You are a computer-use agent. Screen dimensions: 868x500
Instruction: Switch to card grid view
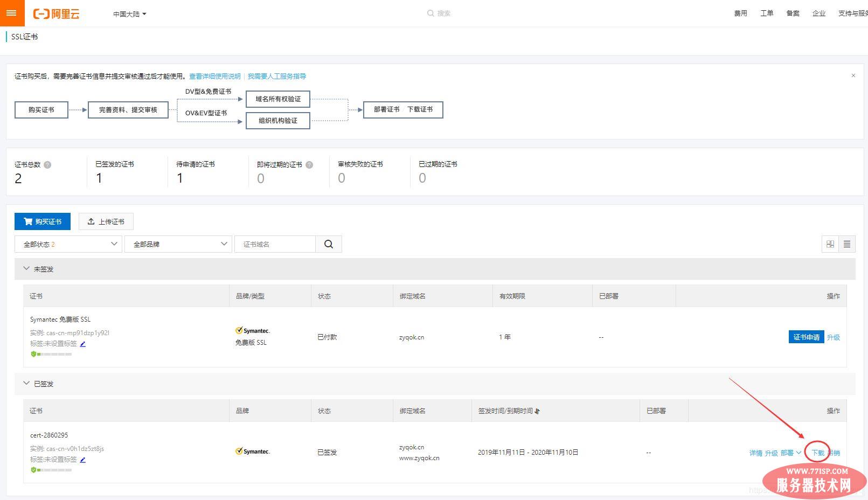point(830,244)
